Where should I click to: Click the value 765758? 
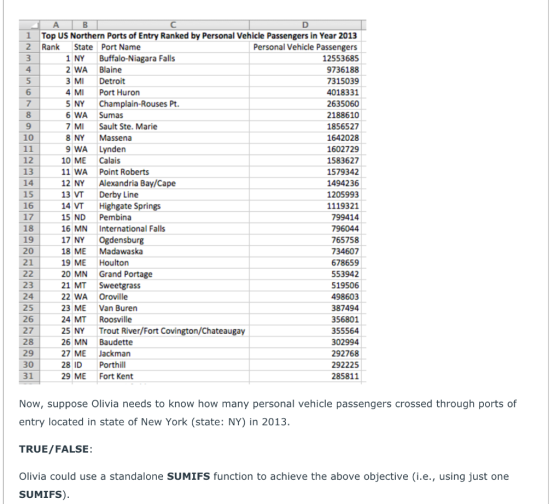point(345,240)
